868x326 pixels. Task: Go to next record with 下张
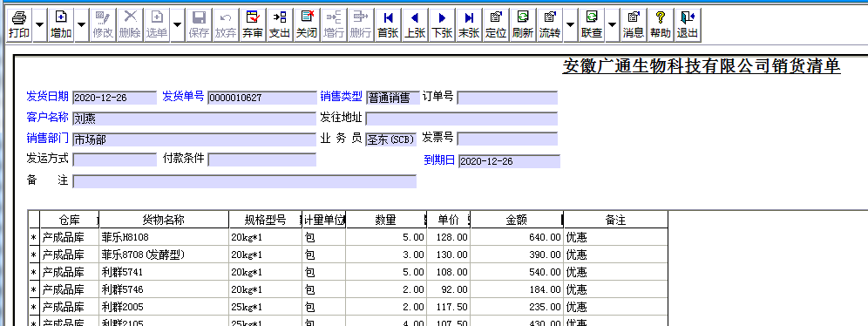[x=442, y=25]
